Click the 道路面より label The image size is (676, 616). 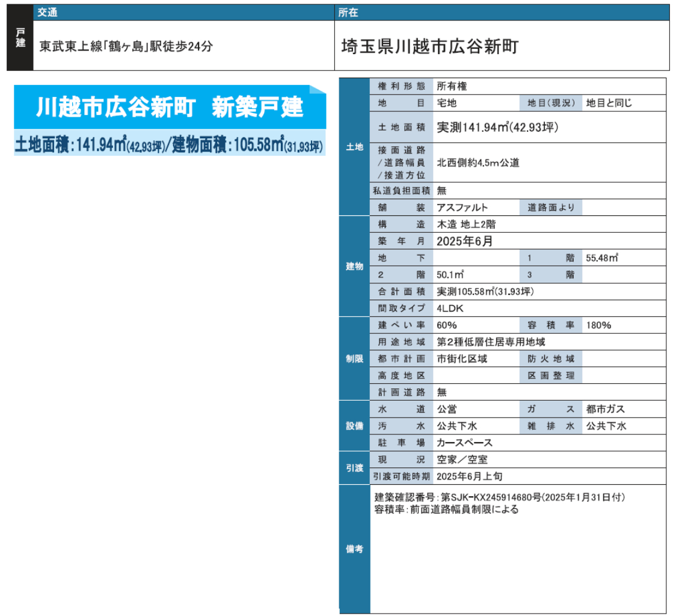pyautogui.click(x=551, y=208)
